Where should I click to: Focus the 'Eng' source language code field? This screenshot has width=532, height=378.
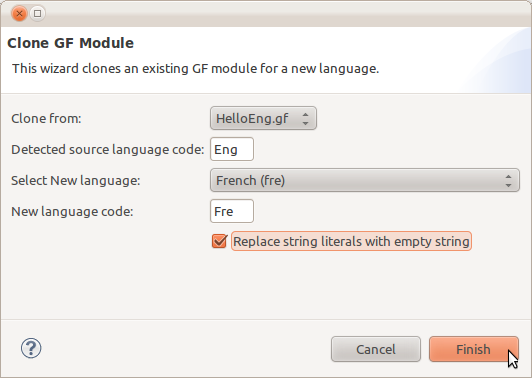(x=232, y=149)
